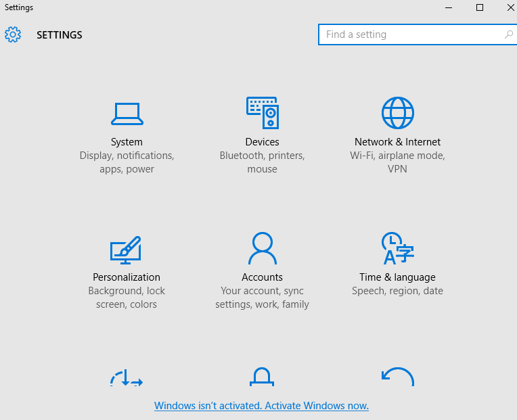This screenshot has width=517, height=420.
Task: Minimize the Settings window
Action: (x=449, y=7)
